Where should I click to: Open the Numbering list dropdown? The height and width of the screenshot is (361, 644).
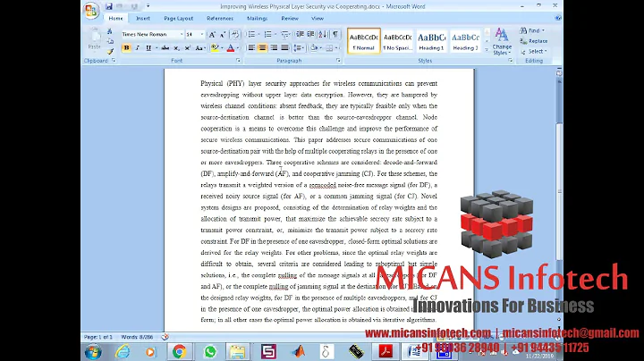(275, 35)
